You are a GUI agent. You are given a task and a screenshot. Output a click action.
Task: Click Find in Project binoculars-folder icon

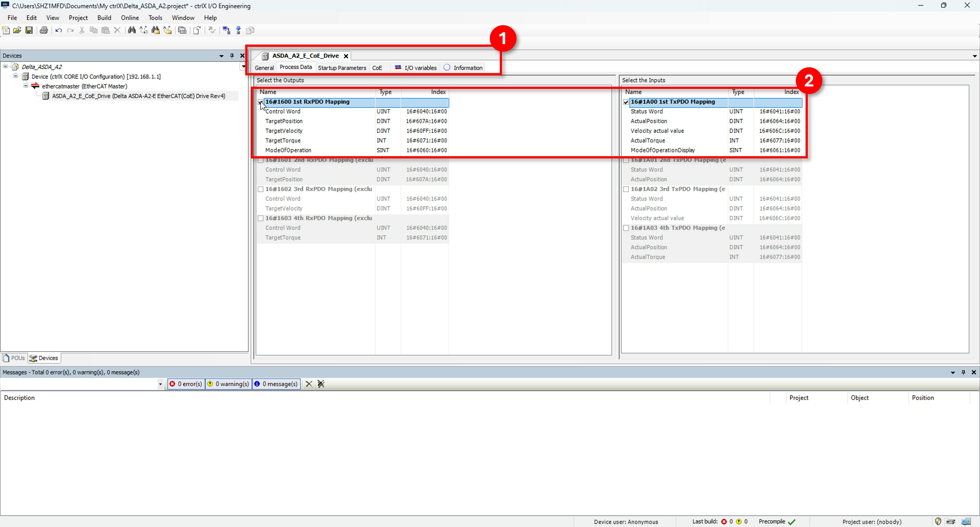coord(156,31)
